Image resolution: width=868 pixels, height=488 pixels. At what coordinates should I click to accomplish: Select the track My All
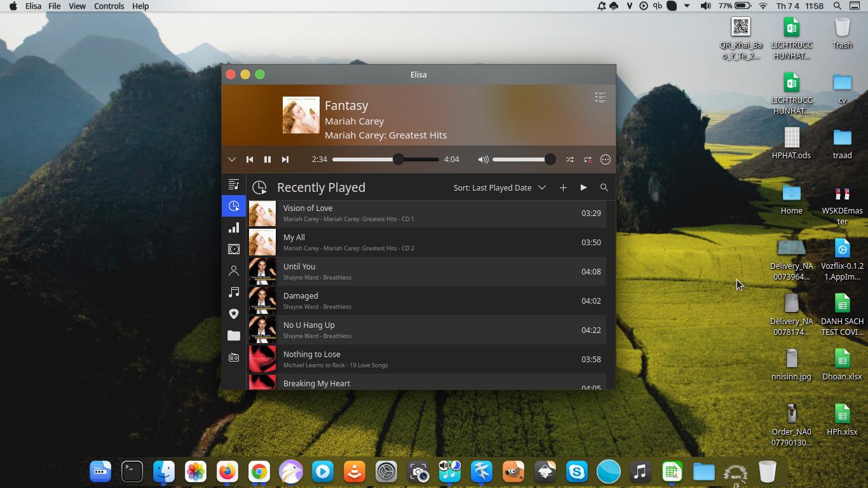[x=426, y=242]
